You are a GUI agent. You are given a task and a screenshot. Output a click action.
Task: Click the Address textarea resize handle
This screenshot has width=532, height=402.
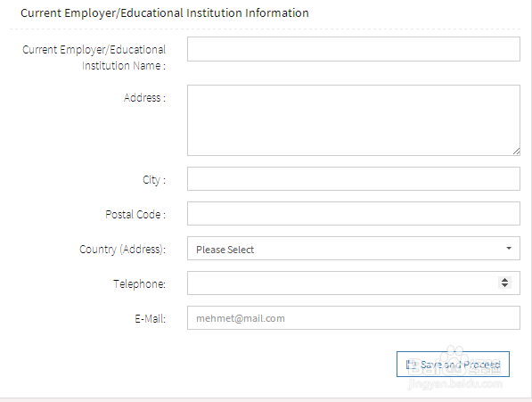pyautogui.click(x=516, y=152)
